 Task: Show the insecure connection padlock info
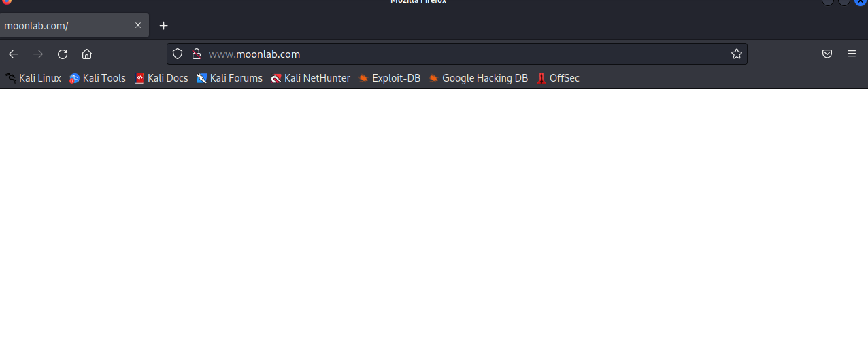click(x=197, y=54)
